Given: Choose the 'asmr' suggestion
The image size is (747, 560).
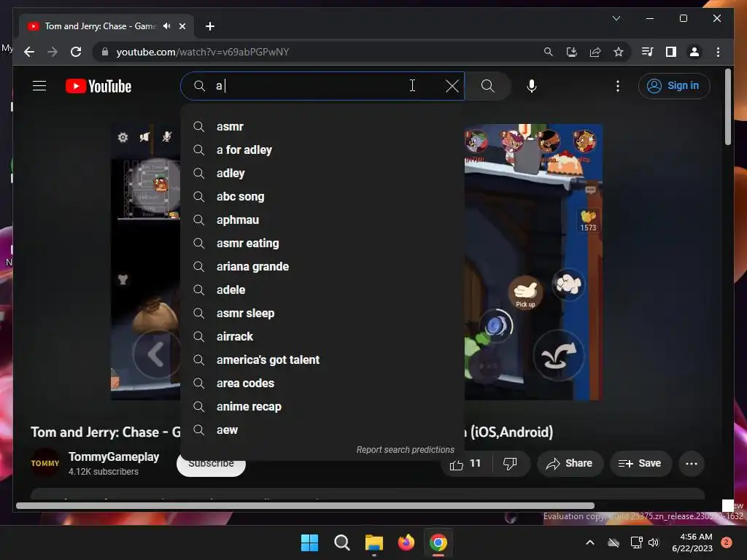Looking at the screenshot, I should tap(322, 127).
